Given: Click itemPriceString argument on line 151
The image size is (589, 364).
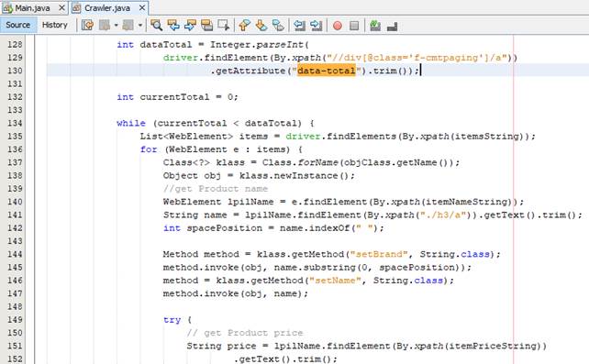Looking at the screenshot, I should point(492,346).
